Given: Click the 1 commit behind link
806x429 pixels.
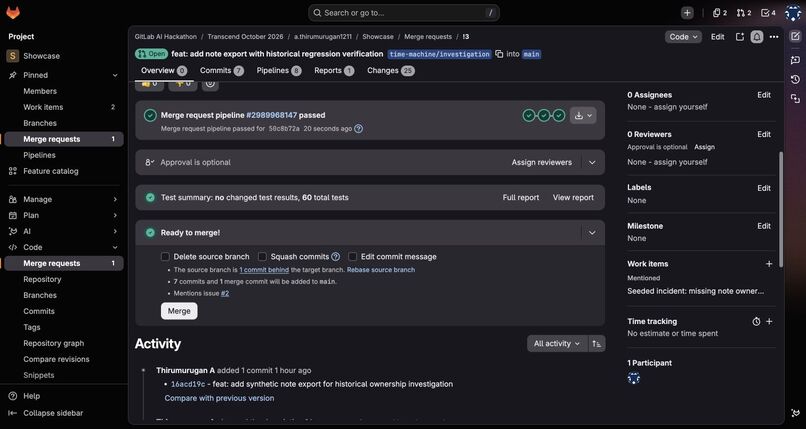Looking at the screenshot, I should click(264, 270).
